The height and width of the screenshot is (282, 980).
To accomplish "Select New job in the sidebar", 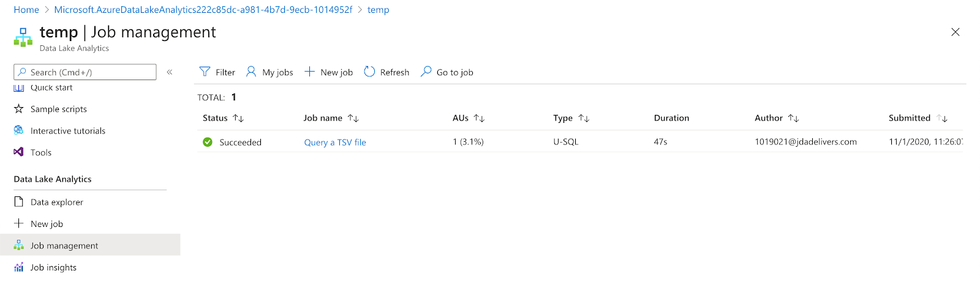I will (x=47, y=224).
